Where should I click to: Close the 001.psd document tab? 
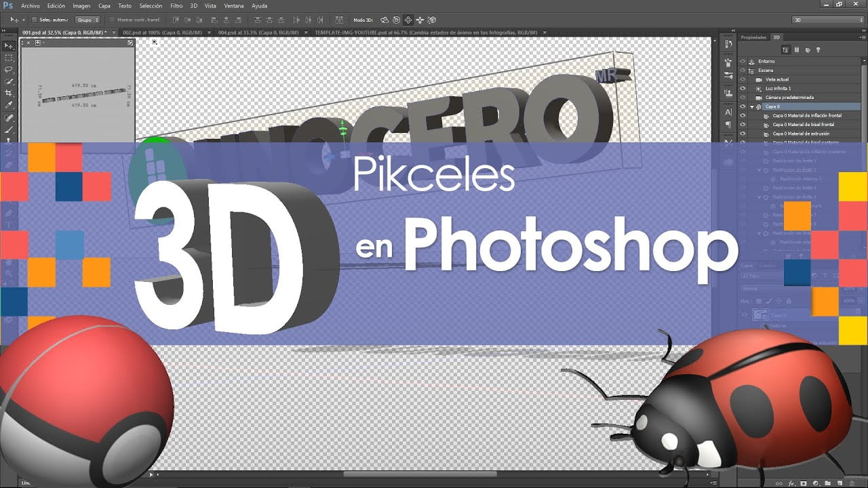[x=114, y=32]
